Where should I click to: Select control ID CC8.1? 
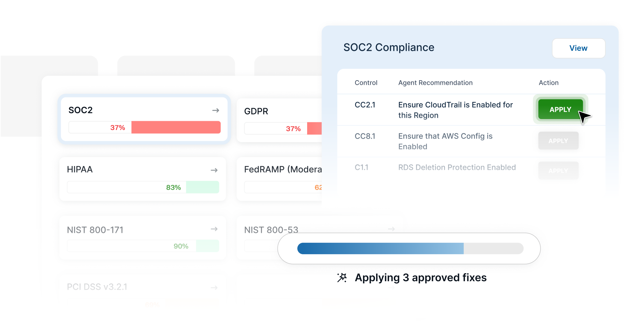coord(365,136)
